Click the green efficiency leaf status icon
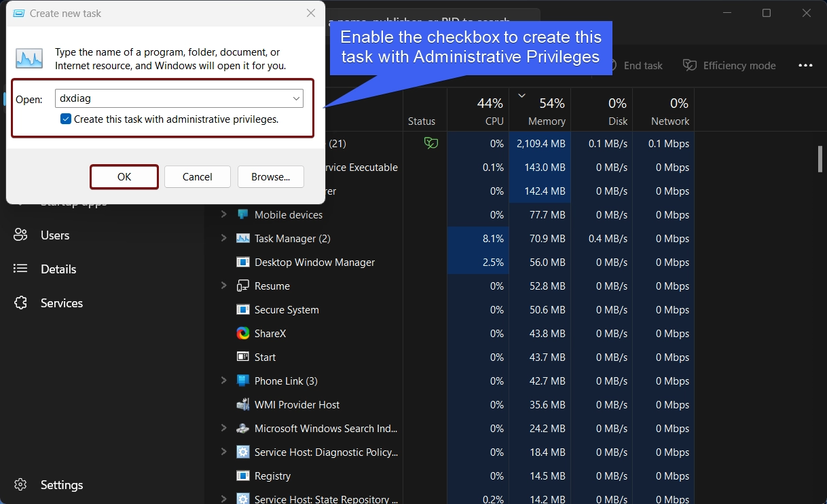Viewport: 827px width, 504px height. point(431,143)
